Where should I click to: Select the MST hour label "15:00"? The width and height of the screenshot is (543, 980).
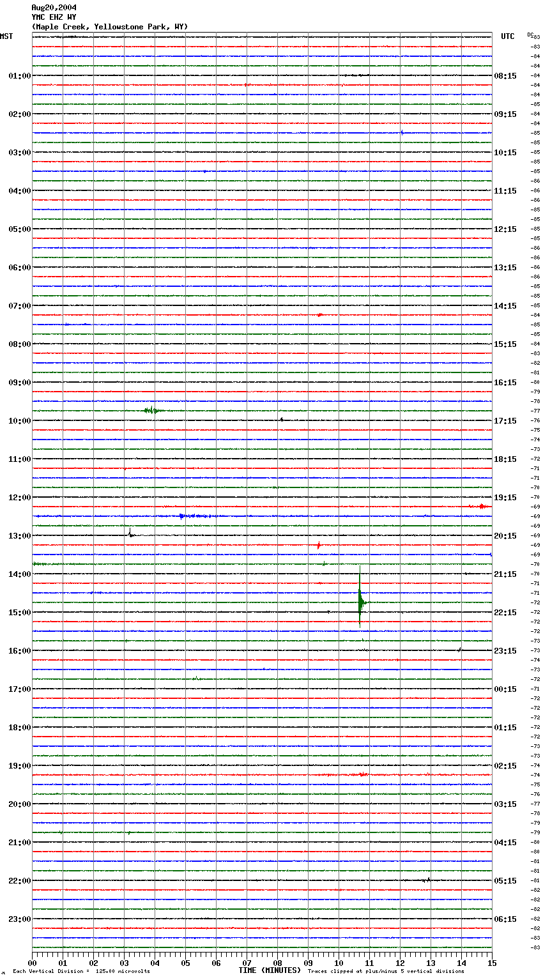[x=19, y=613]
